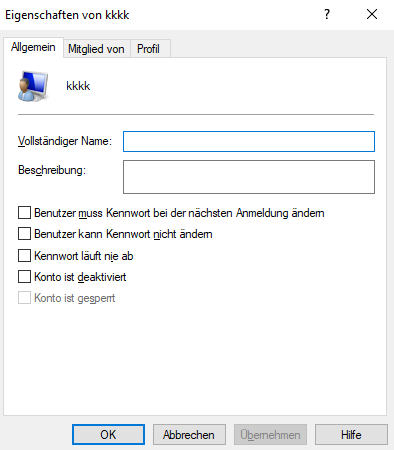Check 'Benutzer kann Kennwort nicht ändern'
The height and width of the screenshot is (450, 394).
(24, 234)
